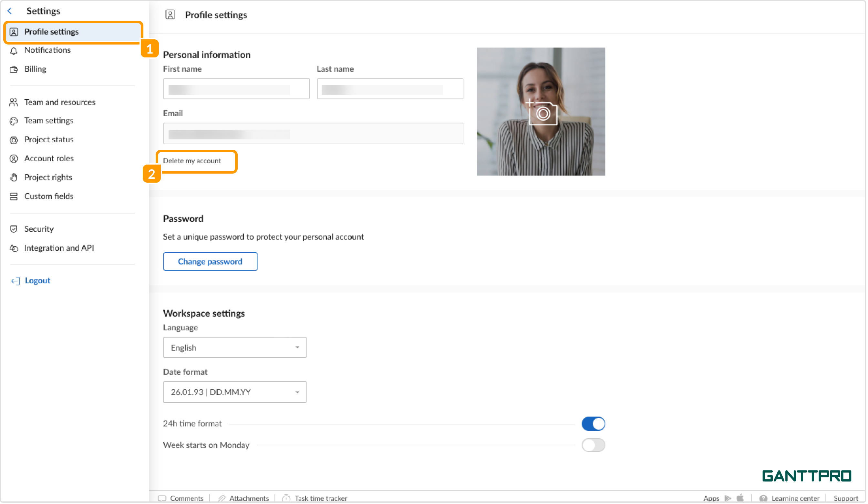Open the Language dropdown
This screenshot has width=868, height=504.
234,348
